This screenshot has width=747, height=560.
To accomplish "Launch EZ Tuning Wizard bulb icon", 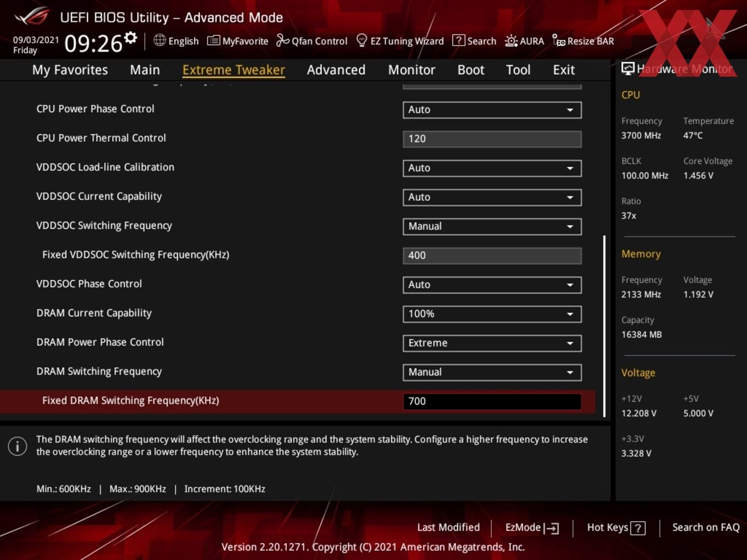I will pyautogui.click(x=361, y=40).
